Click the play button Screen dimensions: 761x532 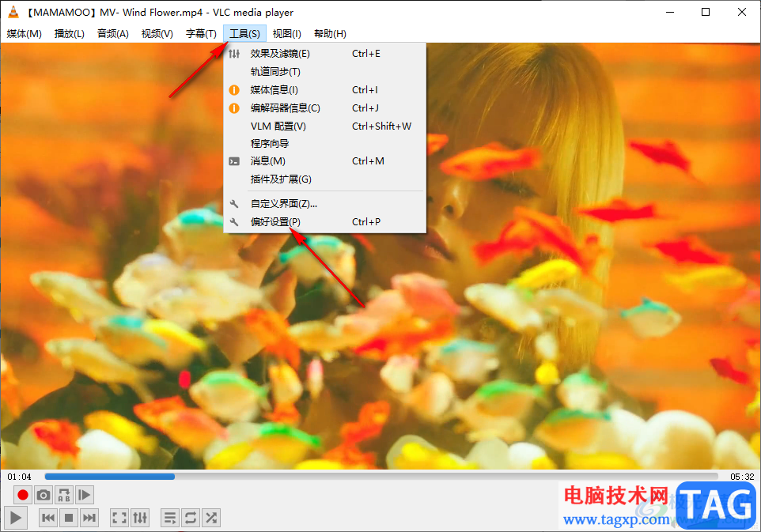[16, 518]
